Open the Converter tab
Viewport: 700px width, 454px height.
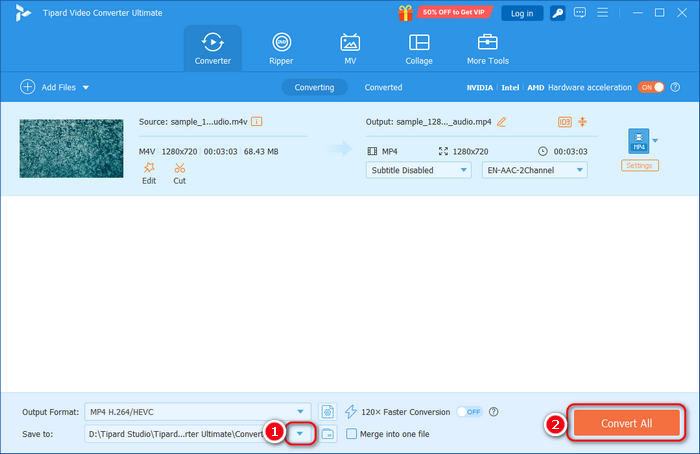tap(212, 49)
